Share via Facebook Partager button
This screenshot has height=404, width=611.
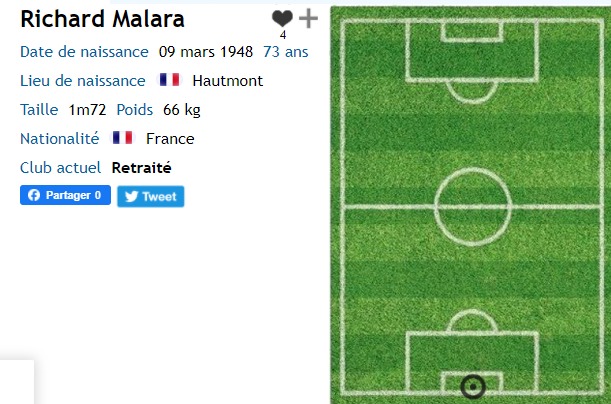tap(65, 195)
